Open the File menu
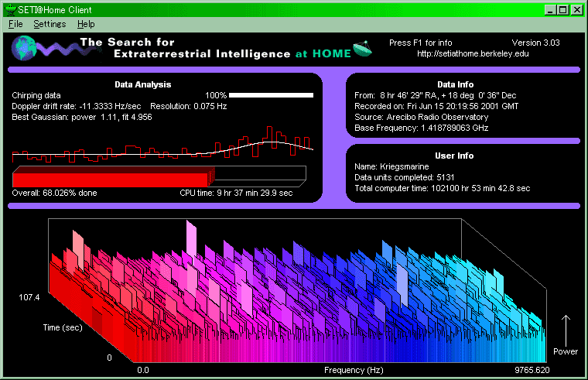The image size is (588, 380). [x=15, y=25]
